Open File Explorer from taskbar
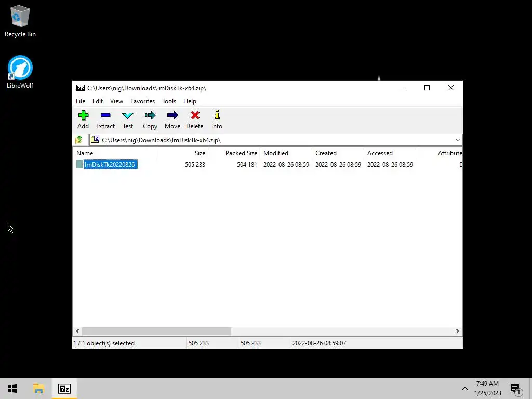532x399 pixels. coord(38,389)
